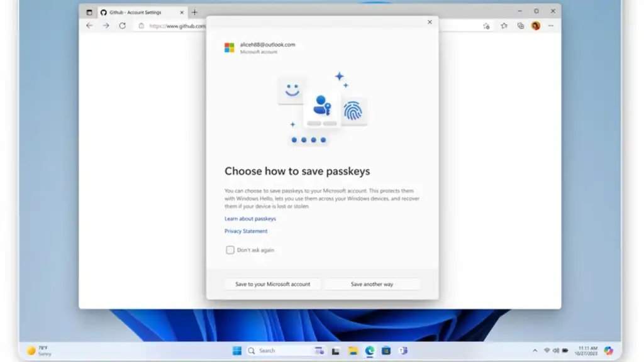Click the aliceh88@outlook.com account text
Screen dimensions: 644x362
[267, 45]
